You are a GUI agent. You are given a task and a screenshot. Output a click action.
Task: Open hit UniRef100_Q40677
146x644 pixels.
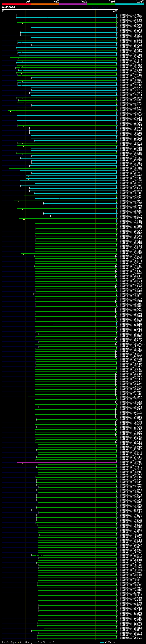pos(131,22)
